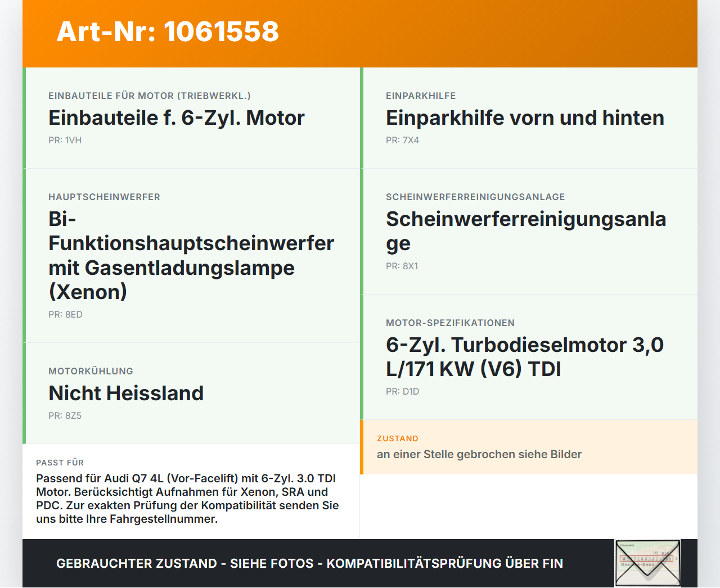Click the Bi-Funktionshauptscheinwerfer Xenon title

click(191, 255)
